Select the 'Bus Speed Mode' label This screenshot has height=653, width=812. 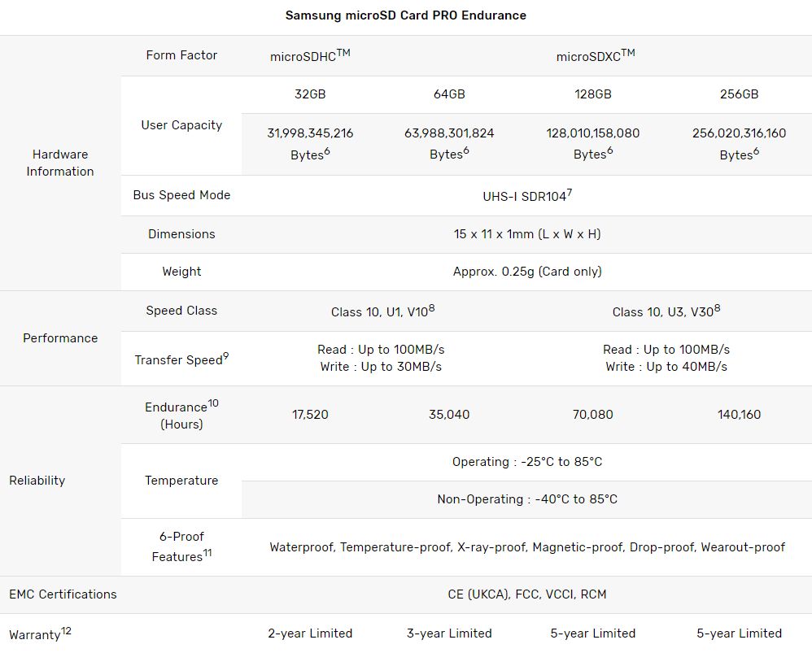click(x=181, y=195)
